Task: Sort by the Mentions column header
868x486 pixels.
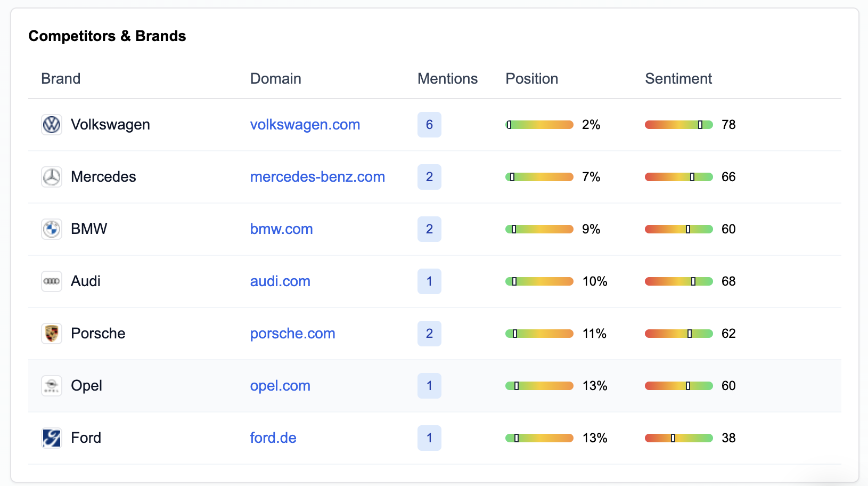Action: (447, 79)
